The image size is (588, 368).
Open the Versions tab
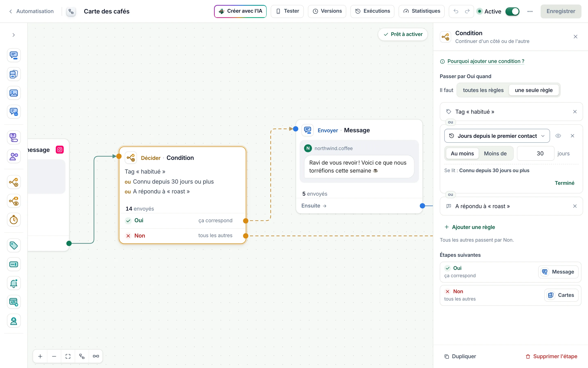tap(327, 11)
